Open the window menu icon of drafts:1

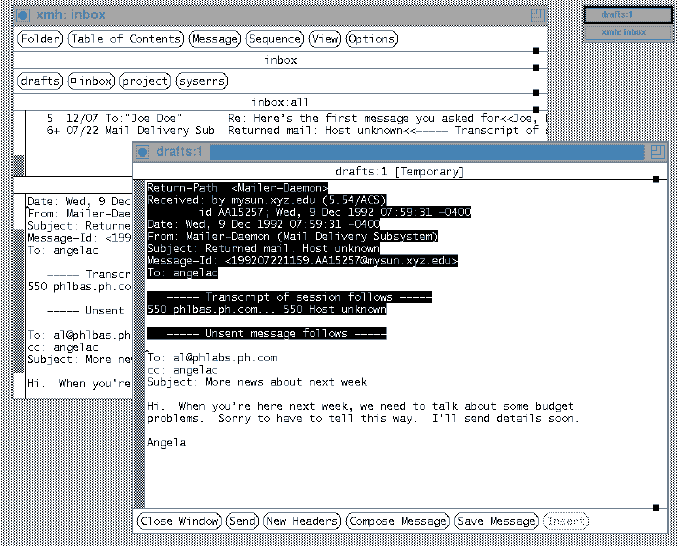(x=141, y=152)
